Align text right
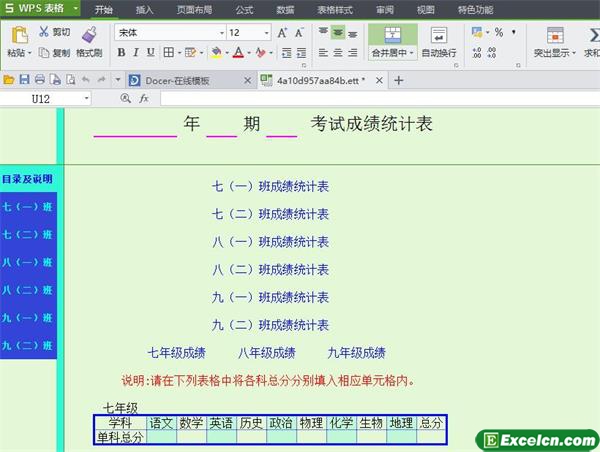Image resolution: width=600 pixels, height=452 pixels. [x=352, y=52]
